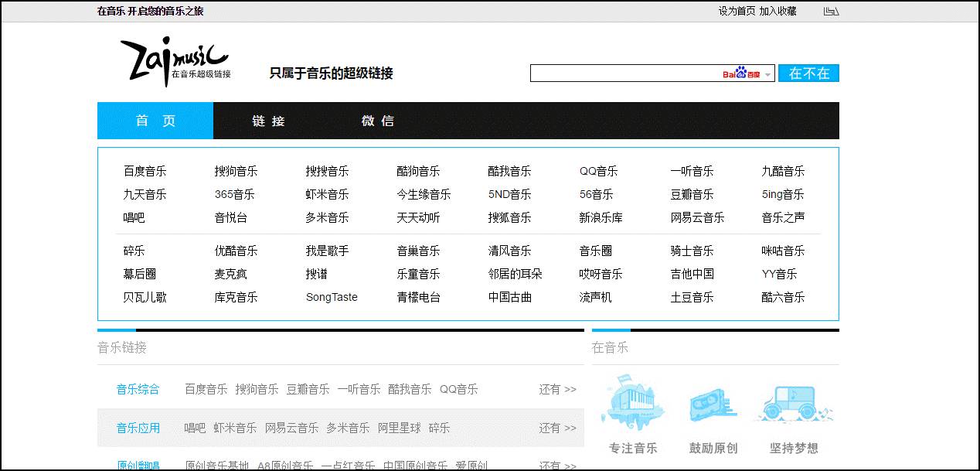Open the search engine dropdown arrow
This screenshot has width=980, height=471.
(769, 73)
